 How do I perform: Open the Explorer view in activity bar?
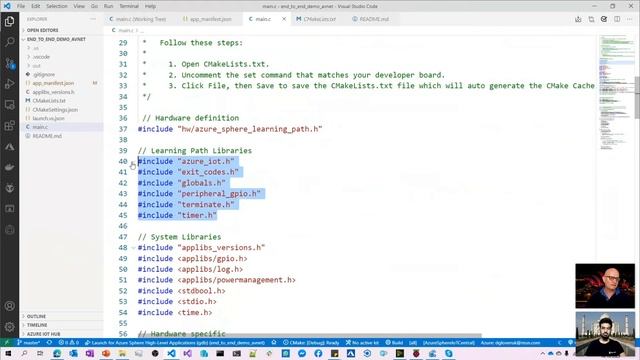9,21
